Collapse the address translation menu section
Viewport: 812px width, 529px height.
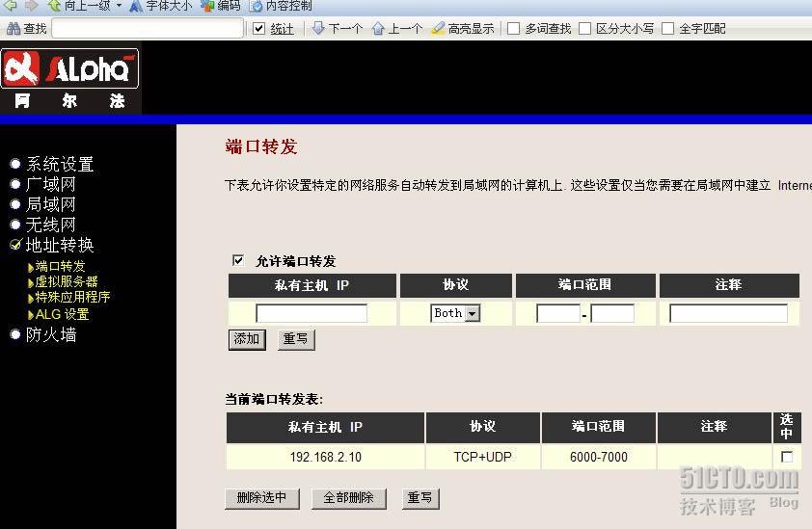pyautogui.click(x=15, y=245)
